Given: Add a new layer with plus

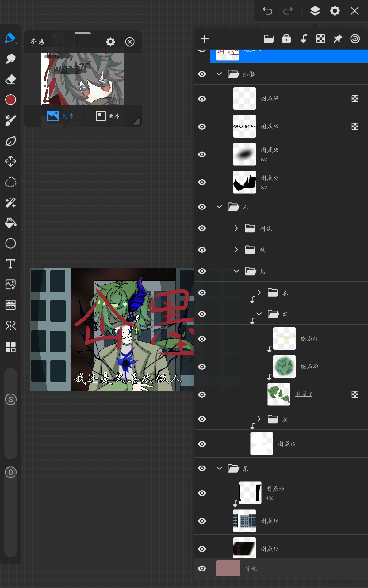Looking at the screenshot, I should (205, 39).
